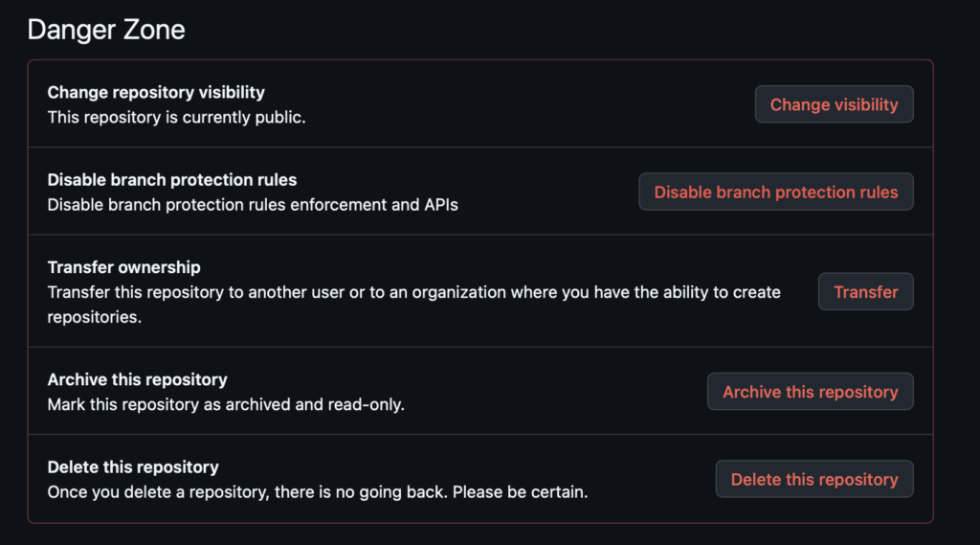Click the bold Disable branch protection rules title
The width and height of the screenshot is (980, 545).
(x=172, y=180)
